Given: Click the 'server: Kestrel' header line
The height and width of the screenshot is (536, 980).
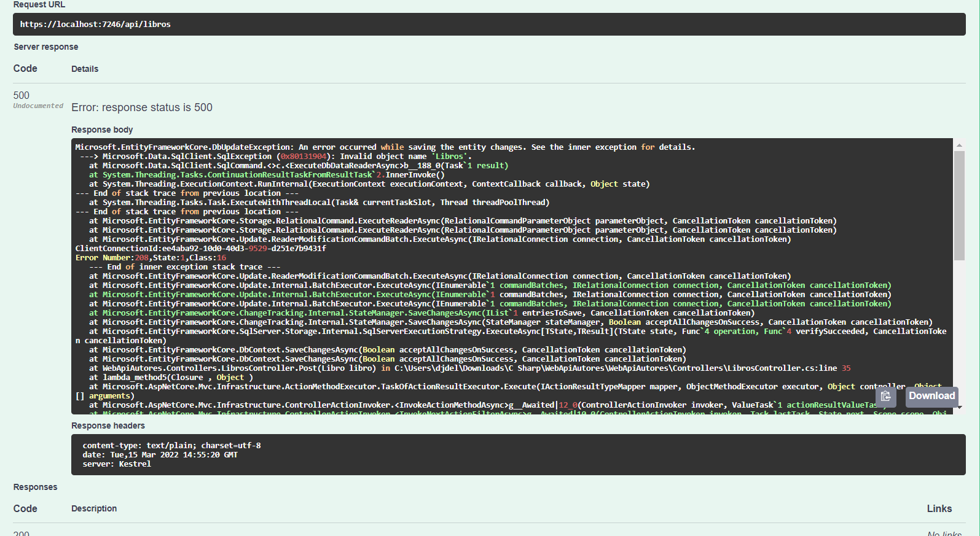Looking at the screenshot, I should (x=117, y=464).
